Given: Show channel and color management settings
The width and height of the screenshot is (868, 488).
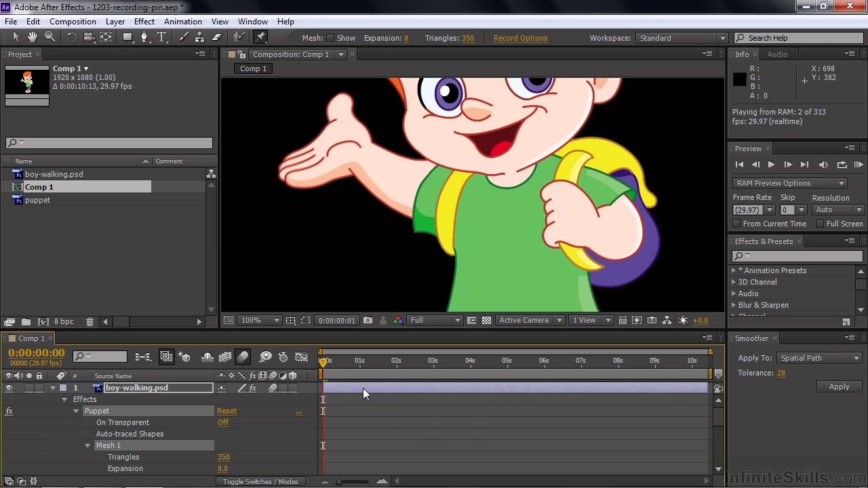Looking at the screenshot, I should [398, 321].
